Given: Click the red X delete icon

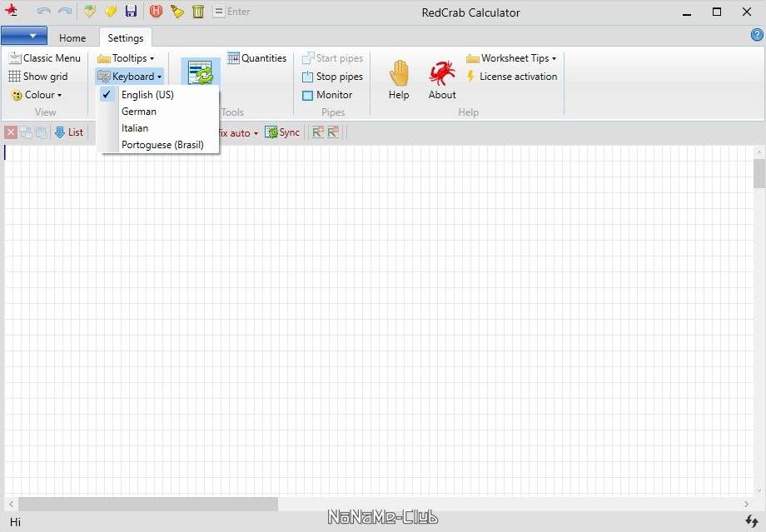Looking at the screenshot, I should coord(11,132).
